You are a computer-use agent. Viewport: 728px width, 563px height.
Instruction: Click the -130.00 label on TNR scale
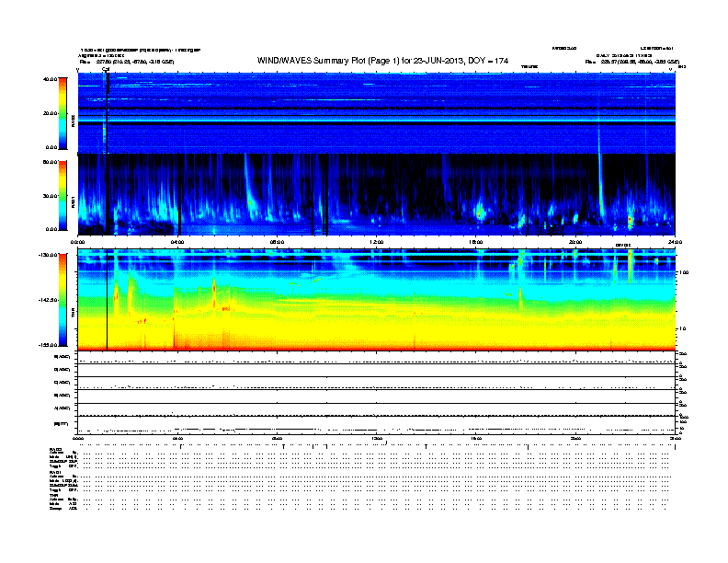[x=48, y=255]
